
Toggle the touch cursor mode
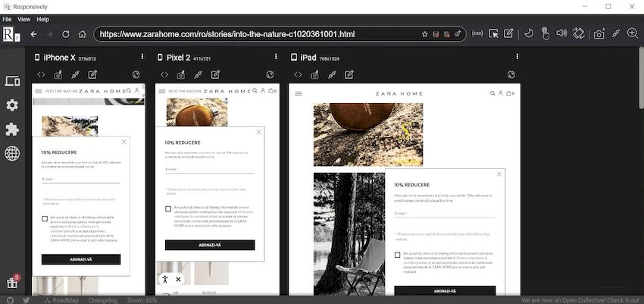(546, 33)
